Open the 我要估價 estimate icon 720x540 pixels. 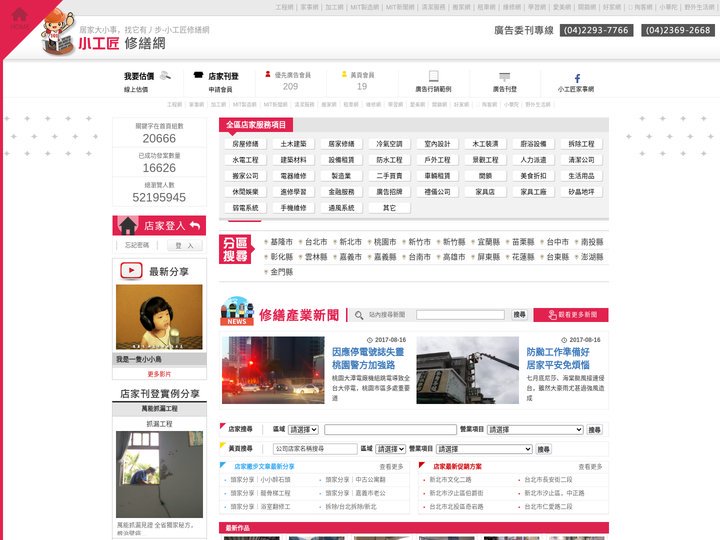(x=165, y=76)
